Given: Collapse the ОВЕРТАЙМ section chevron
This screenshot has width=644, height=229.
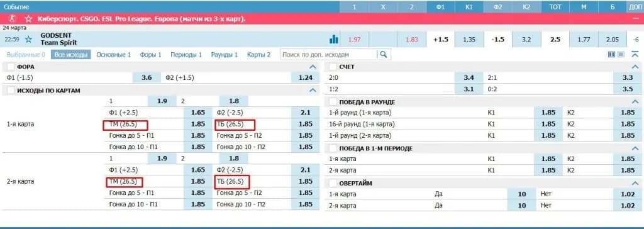Looking at the screenshot, I should [635, 183].
